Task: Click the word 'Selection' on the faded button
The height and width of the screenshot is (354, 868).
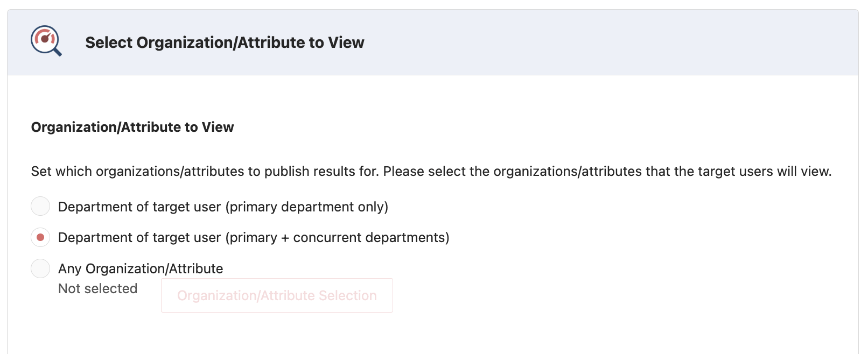Action: coord(347,295)
